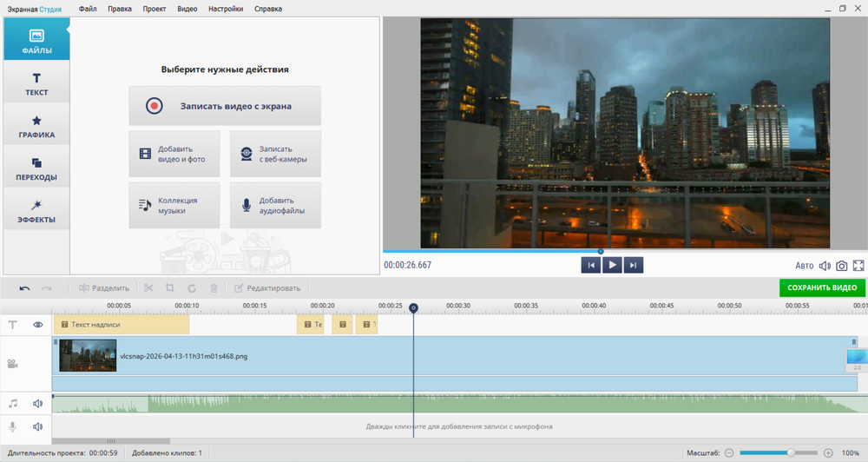Click Записать с веб-камеры button

275,154
